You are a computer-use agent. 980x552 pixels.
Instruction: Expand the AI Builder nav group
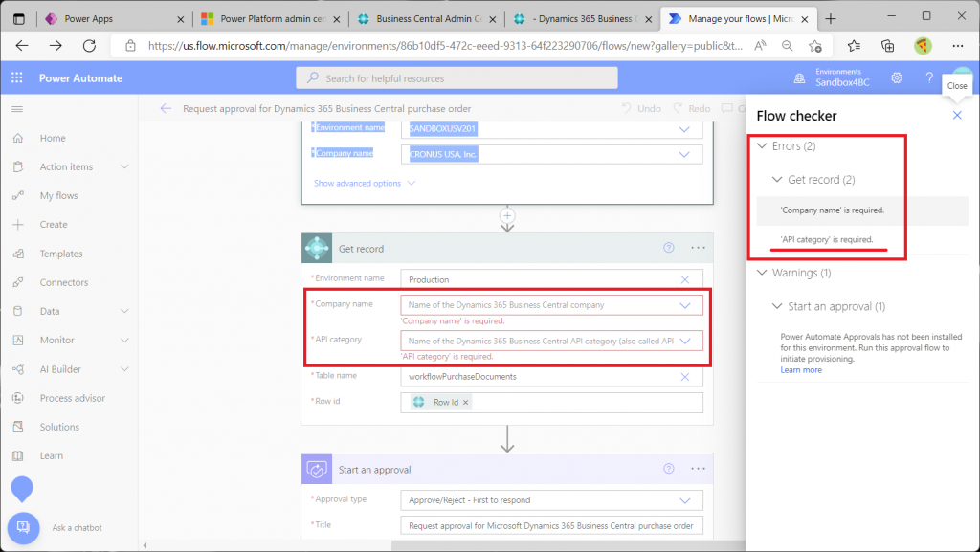pos(124,369)
